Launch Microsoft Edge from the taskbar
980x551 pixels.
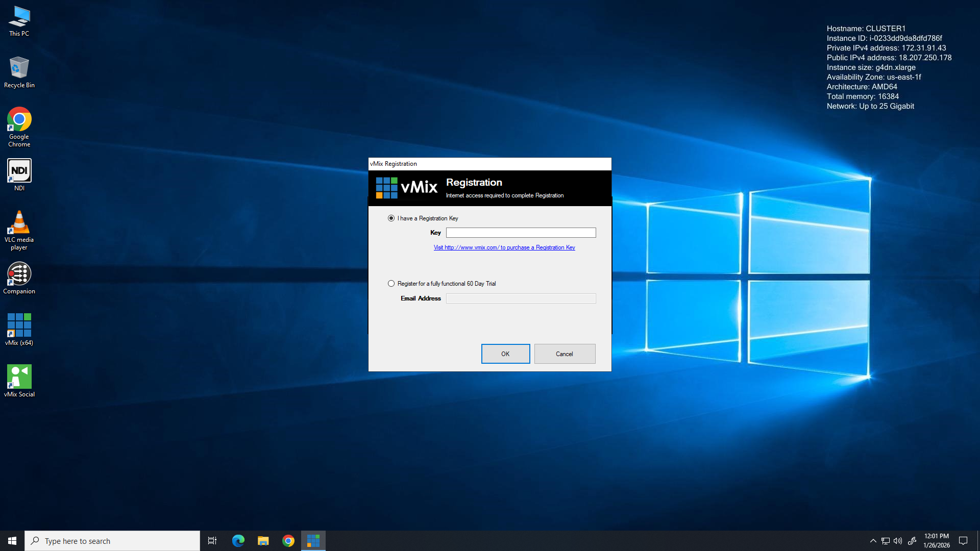pos(238,541)
